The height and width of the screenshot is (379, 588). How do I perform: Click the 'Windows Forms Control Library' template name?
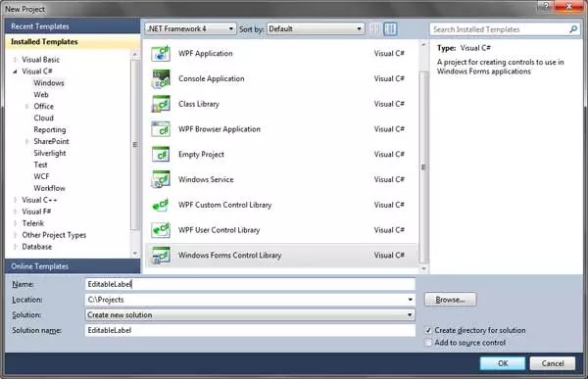pos(230,256)
